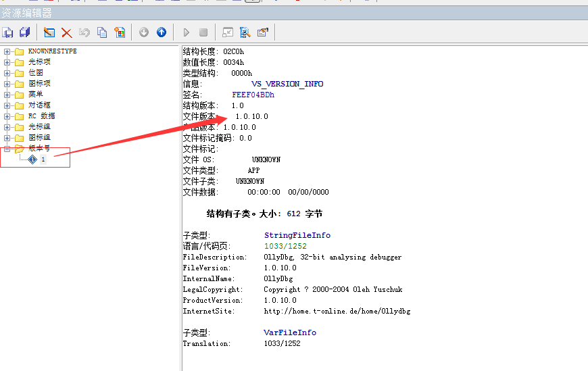Viewport: 588px width, 371px height.
Task: Click the 文件版本 value 1.0.10.0
Action: (251, 117)
